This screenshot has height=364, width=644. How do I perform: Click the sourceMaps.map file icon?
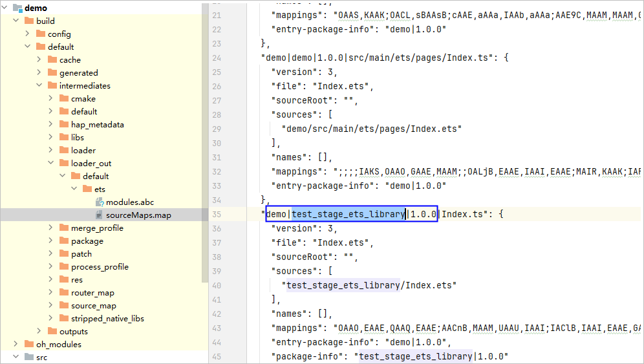[x=99, y=215]
